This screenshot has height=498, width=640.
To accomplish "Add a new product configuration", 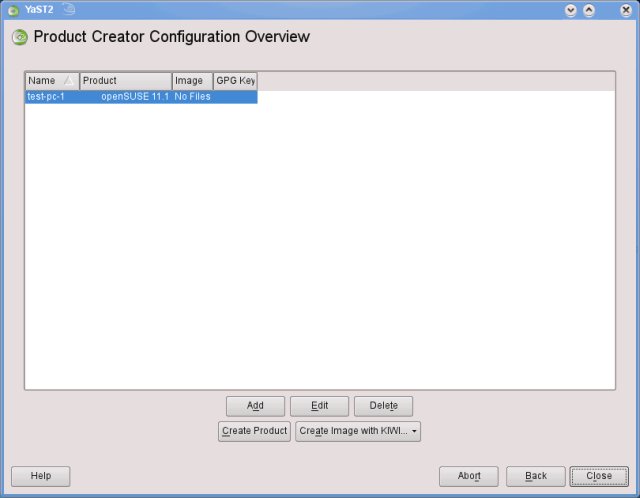I will (256, 406).
